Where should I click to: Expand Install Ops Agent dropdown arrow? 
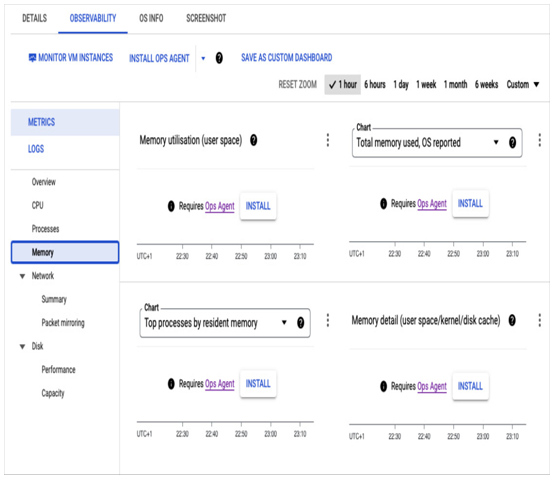[203, 58]
